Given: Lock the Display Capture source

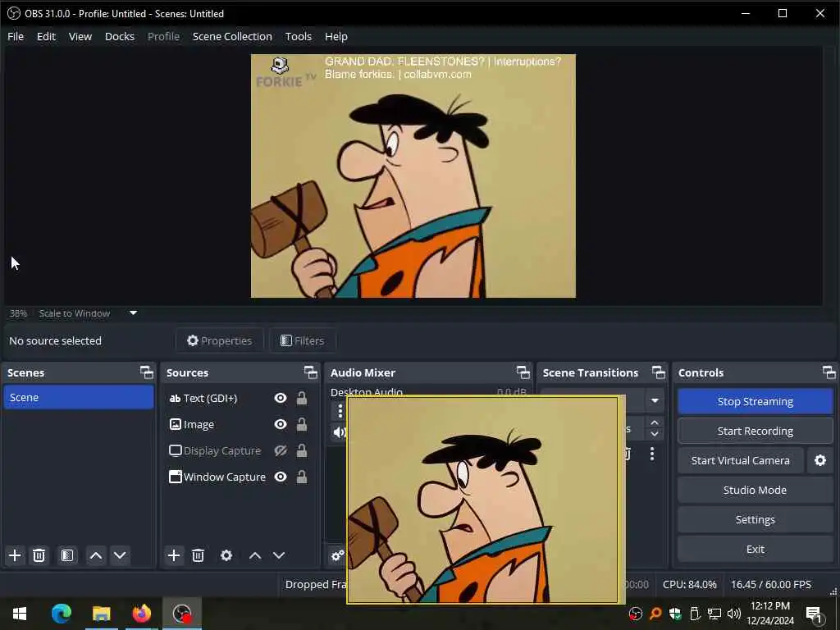Looking at the screenshot, I should click(x=302, y=450).
